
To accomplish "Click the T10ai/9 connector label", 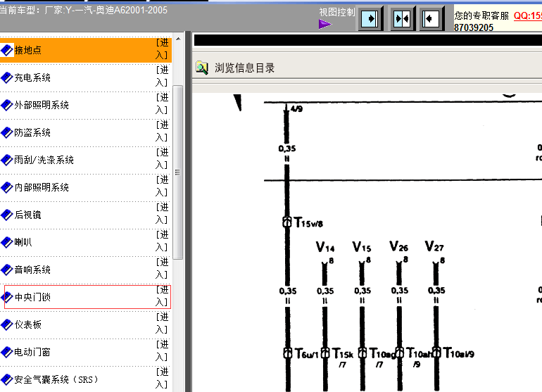I will (459, 353).
